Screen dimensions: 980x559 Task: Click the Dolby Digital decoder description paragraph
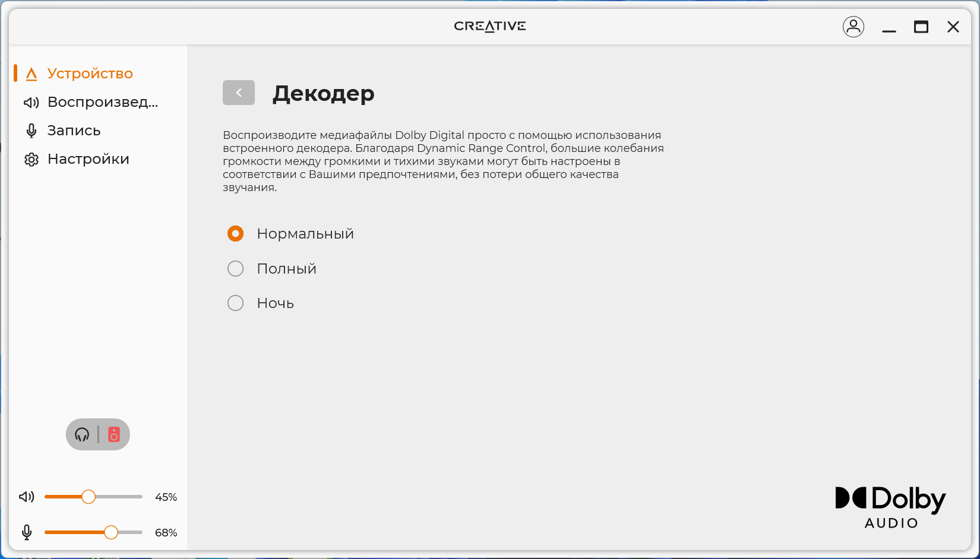(x=444, y=161)
